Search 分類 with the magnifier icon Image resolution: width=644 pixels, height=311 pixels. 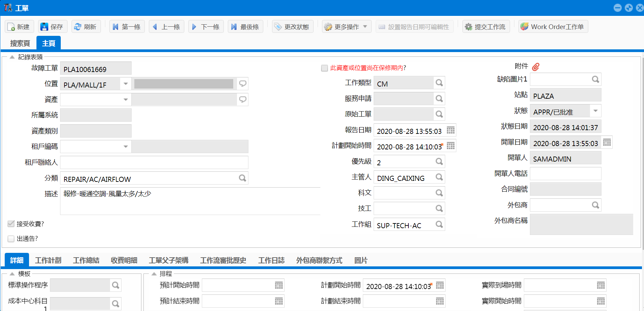click(x=242, y=178)
